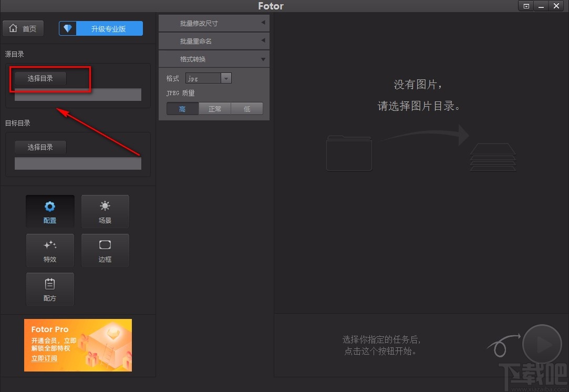This screenshot has height=392, width=569.
Task: Expand the 批量修改尺寸 section
Action: pyautogui.click(x=213, y=23)
